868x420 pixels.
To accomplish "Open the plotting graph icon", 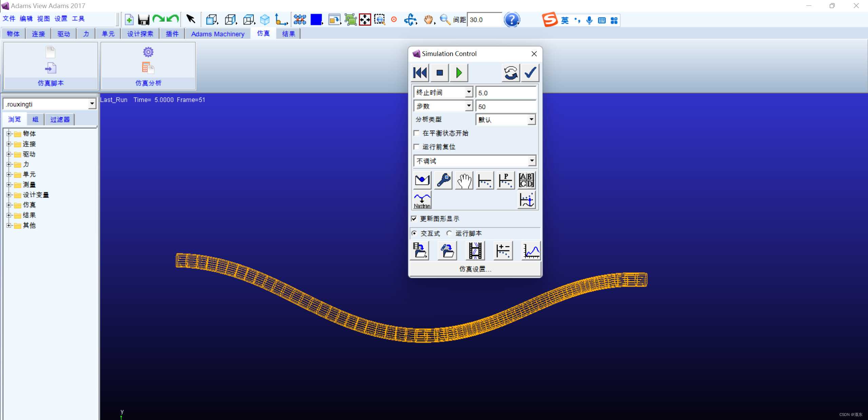I will (x=531, y=251).
